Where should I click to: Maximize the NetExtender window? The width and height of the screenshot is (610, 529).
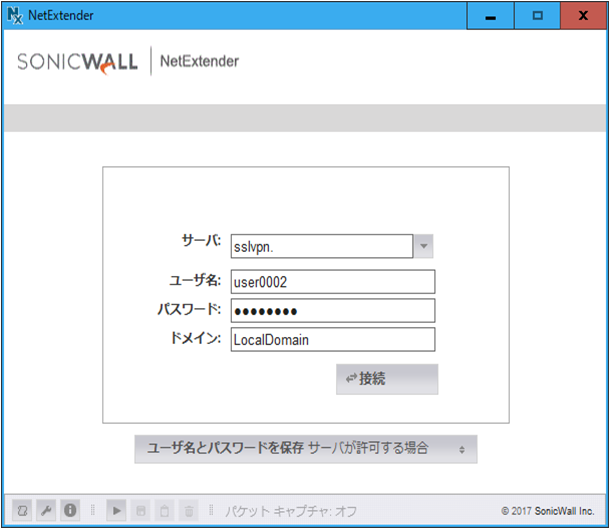coord(538,16)
